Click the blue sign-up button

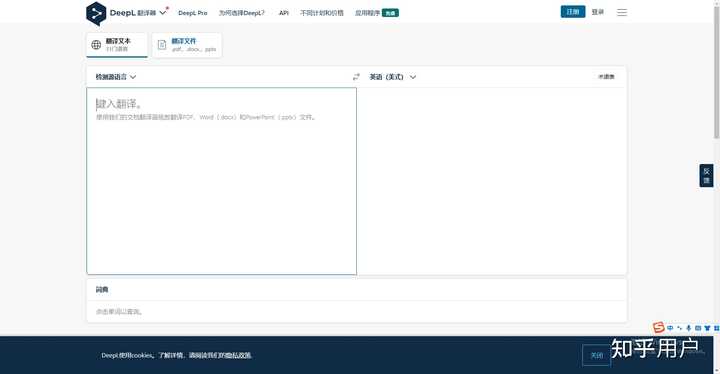pos(573,12)
